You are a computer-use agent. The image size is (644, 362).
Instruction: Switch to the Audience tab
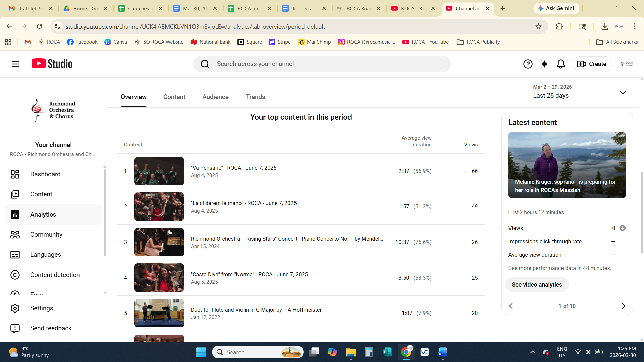pyautogui.click(x=215, y=97)
